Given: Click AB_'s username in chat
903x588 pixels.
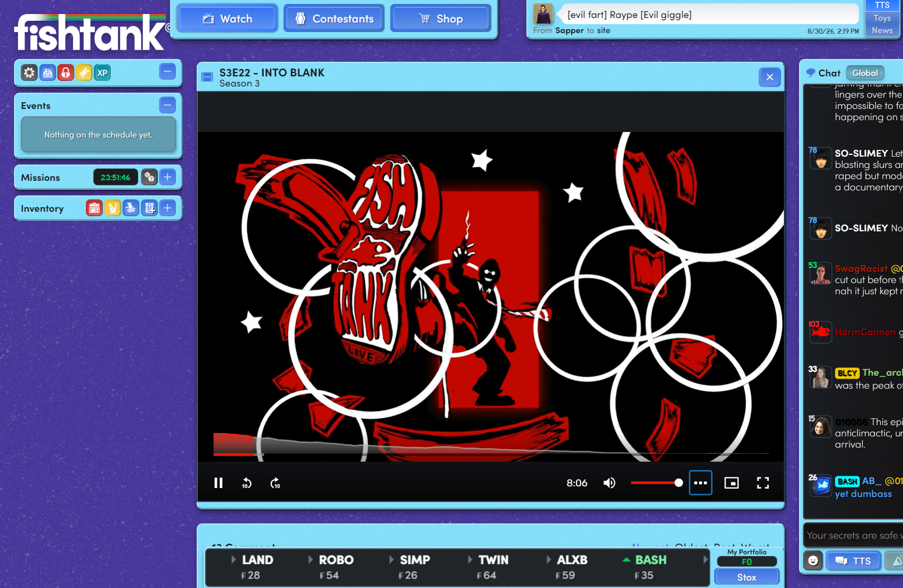Looking at the screenshot, I should (x=872, y=481).
